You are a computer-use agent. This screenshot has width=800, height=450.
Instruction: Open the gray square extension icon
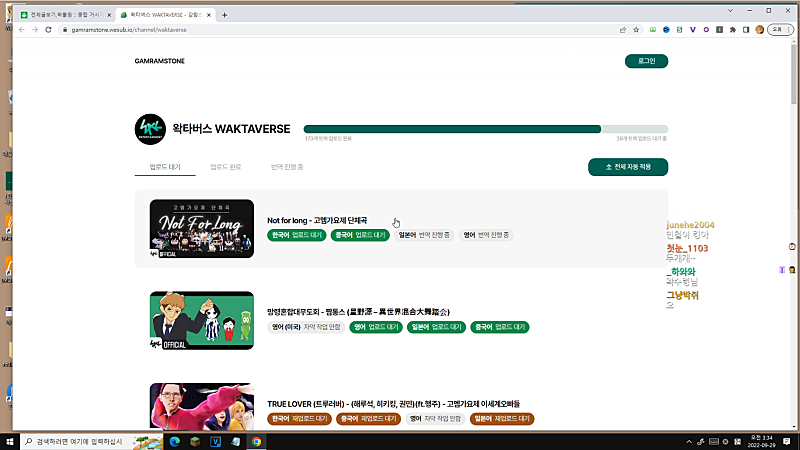tap(719, 30)
